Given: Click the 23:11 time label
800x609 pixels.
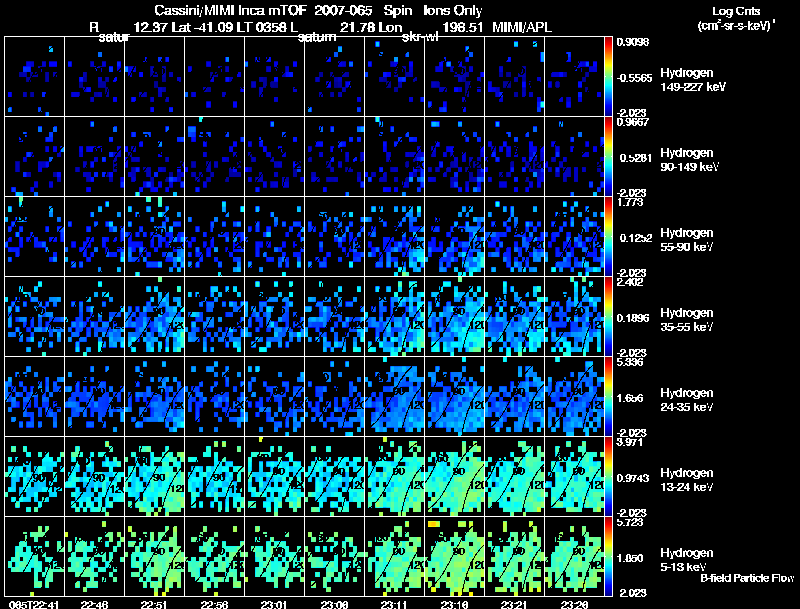Looking at the screenshot, I should pyautogui.click(x=394, y=605).
